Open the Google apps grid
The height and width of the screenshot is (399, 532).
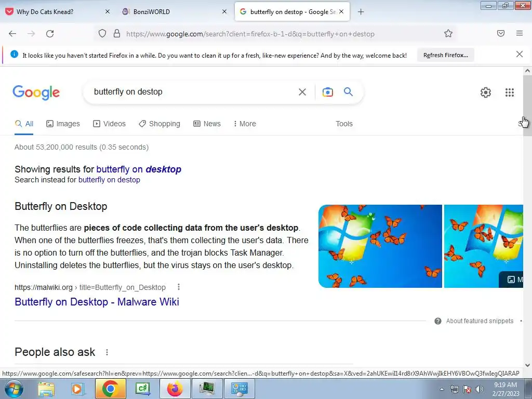[x=509, y=92]
